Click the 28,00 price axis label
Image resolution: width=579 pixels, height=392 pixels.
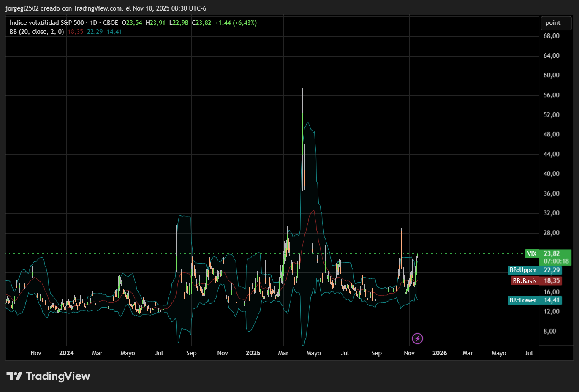[551, 233]
